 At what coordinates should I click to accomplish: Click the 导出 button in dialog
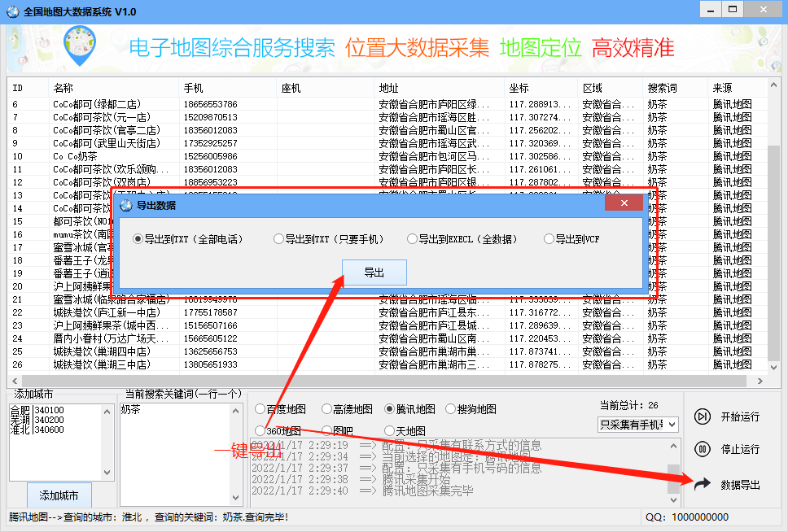point(374,273)
